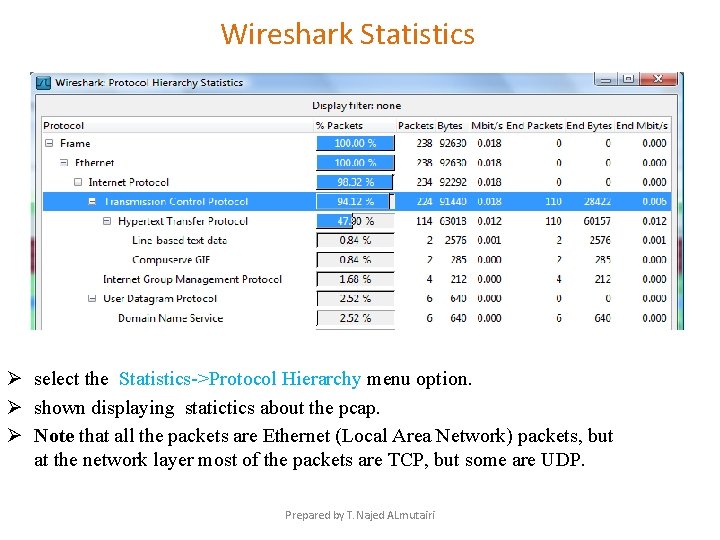Minimize the Protocol Hierarchy Statistics window
The width and height of the screenshot is (720, 540).
click(606, 79)
